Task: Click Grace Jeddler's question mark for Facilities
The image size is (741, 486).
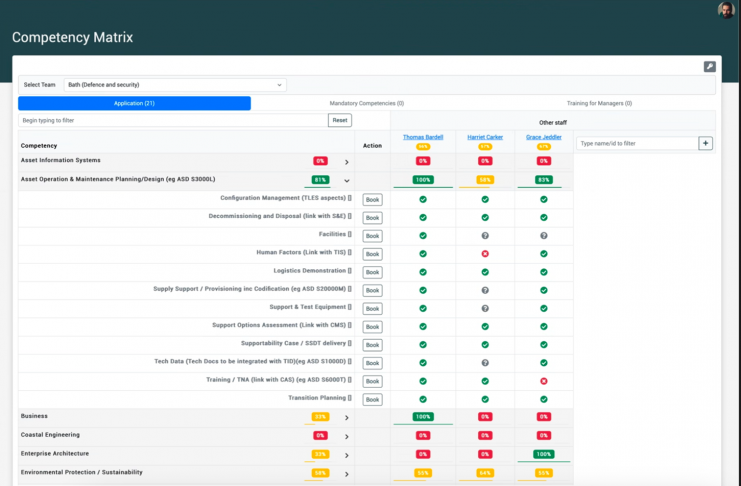Action: 543,235
